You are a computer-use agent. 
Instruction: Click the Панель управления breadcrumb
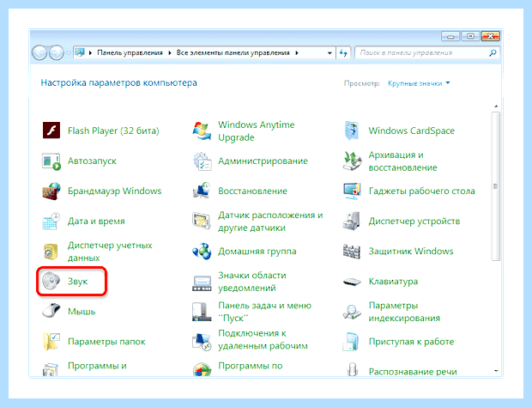(130, 52)
